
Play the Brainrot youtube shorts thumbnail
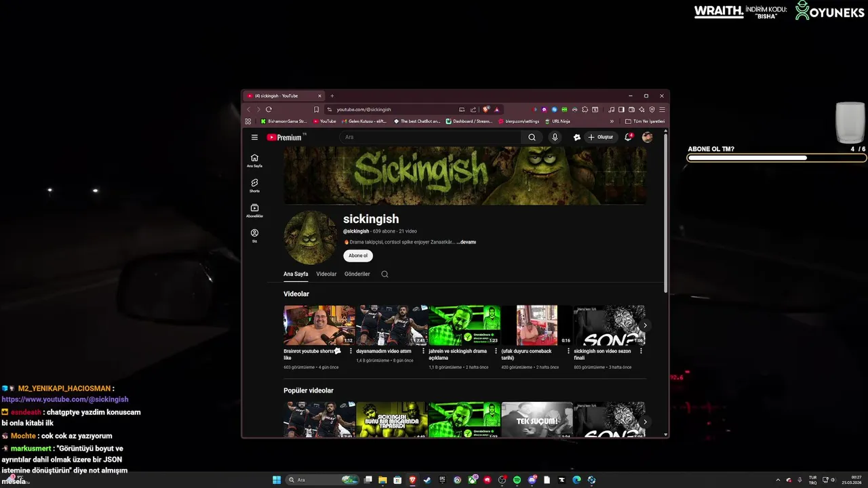(x=319, y=325)
